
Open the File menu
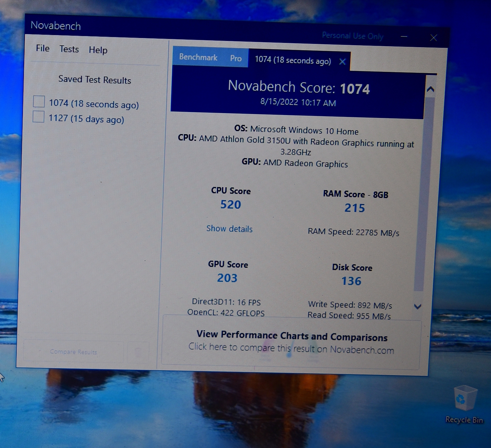pyautogui.click(x=43, y=48)
